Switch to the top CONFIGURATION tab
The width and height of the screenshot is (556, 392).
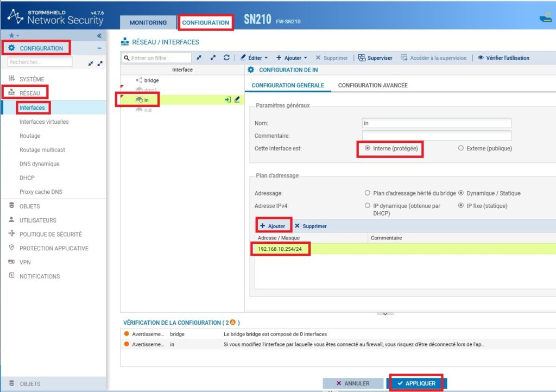pyautogui.click(x=206, y=23)
